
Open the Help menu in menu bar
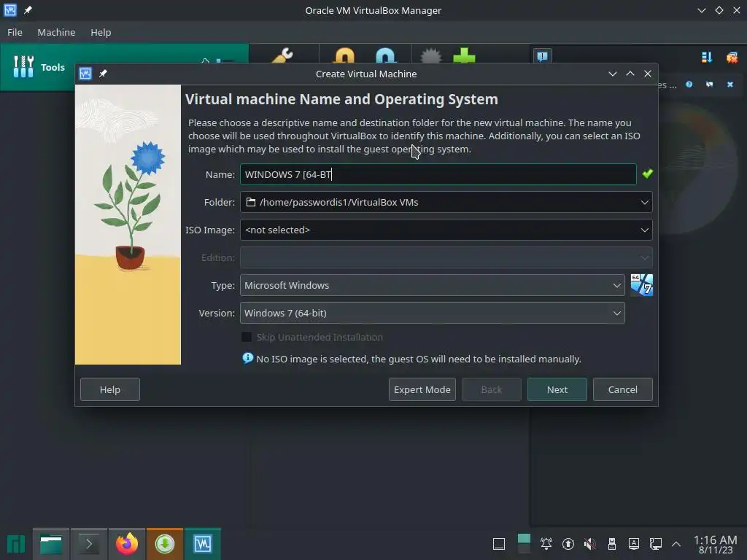101,32
